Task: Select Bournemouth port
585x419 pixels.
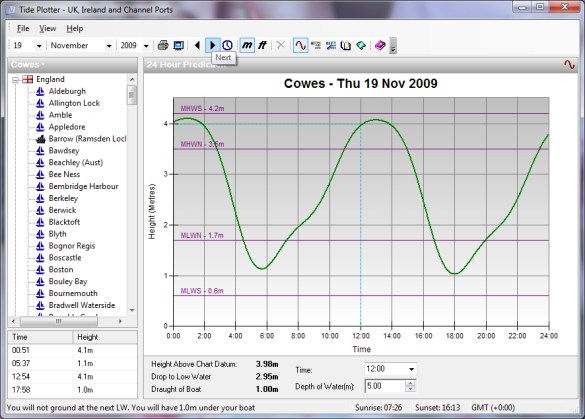Action: point(73,293)
